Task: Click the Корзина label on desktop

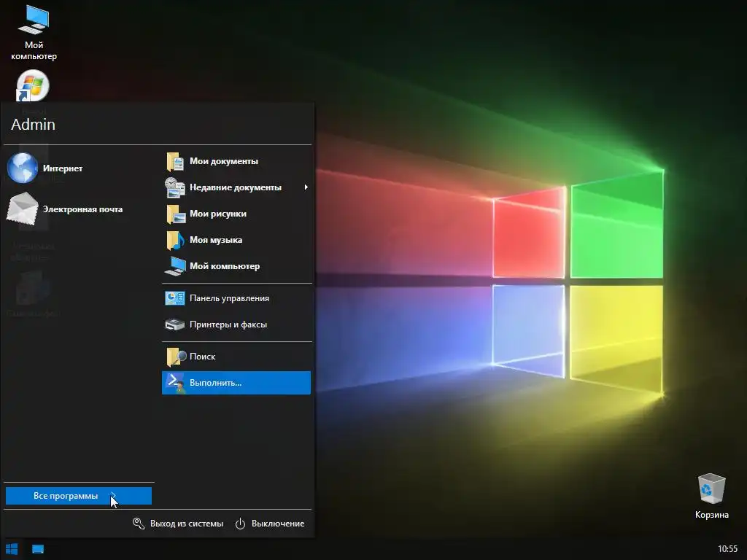Action: [711, 515]
